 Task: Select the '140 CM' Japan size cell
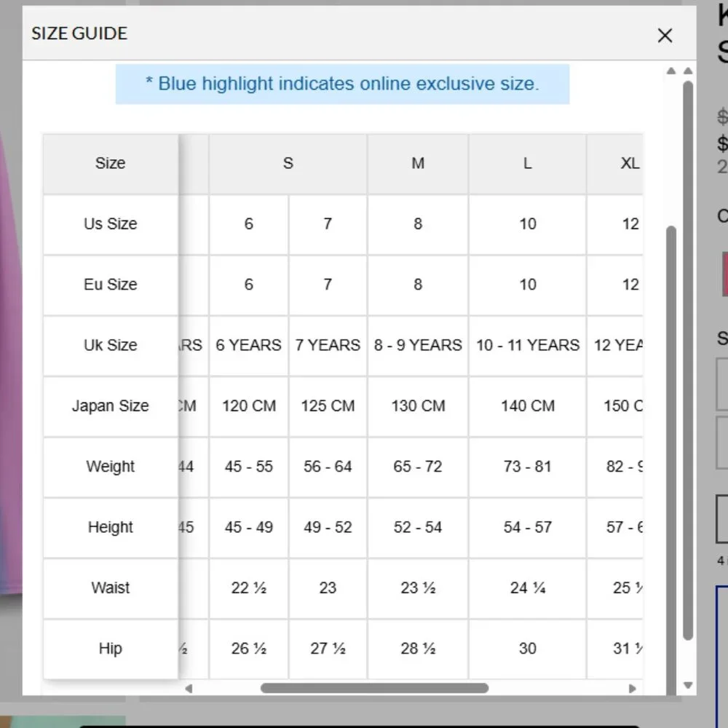(527, 405)
